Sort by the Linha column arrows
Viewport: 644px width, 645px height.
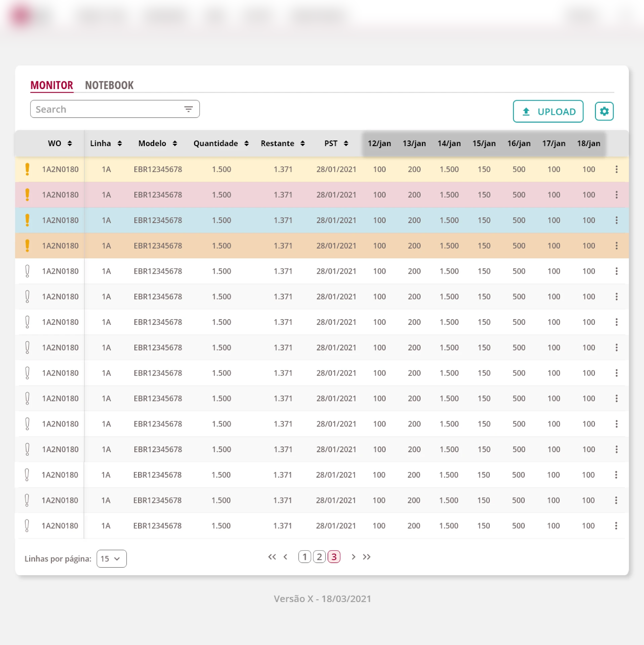click(120, 143)
